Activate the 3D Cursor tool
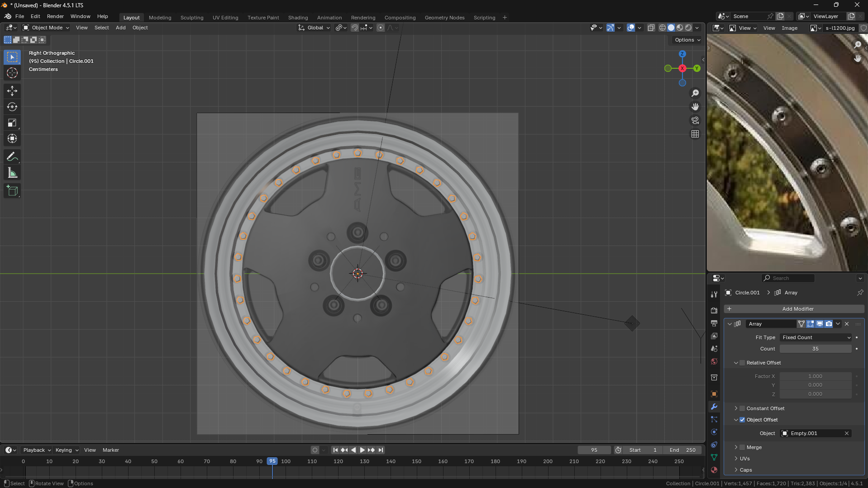The width and height of the screenshot is (868, 488). pos(12,73)
